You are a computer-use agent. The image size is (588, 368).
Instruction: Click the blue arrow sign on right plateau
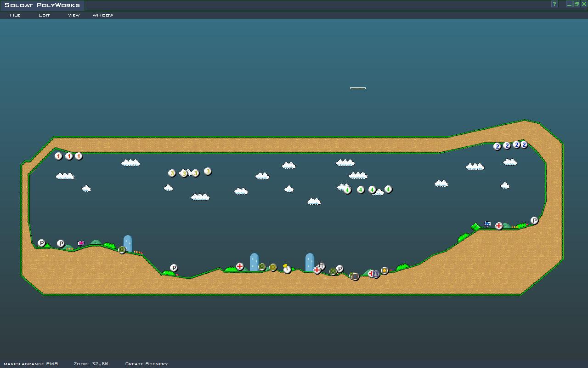(x=487, y=224)
